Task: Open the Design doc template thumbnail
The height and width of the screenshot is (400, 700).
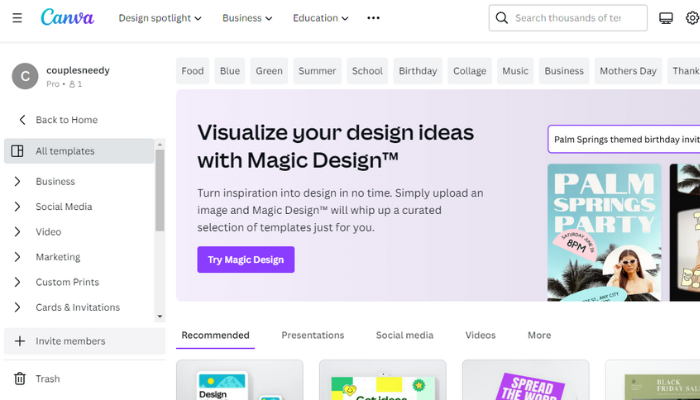Action: pyautogui.click(x=240, y=380)
